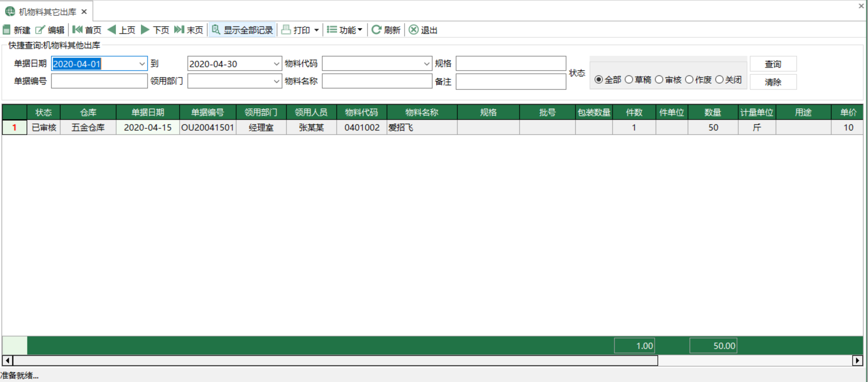Click the 物料名称 column header
868x382 pixels.
pyautogui.click(x=422, y=112)
